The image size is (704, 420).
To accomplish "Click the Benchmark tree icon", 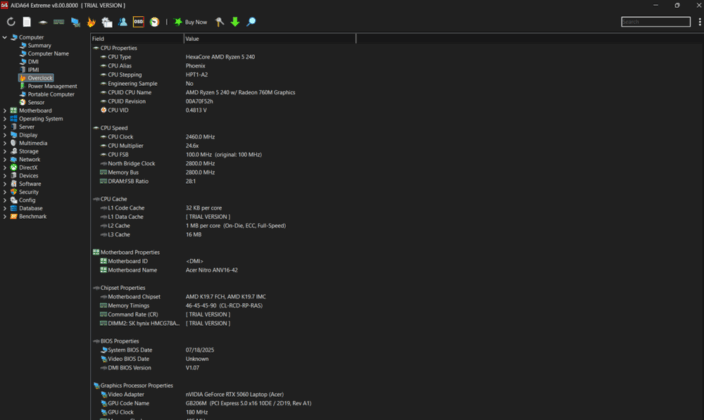I will click(13, 216).
